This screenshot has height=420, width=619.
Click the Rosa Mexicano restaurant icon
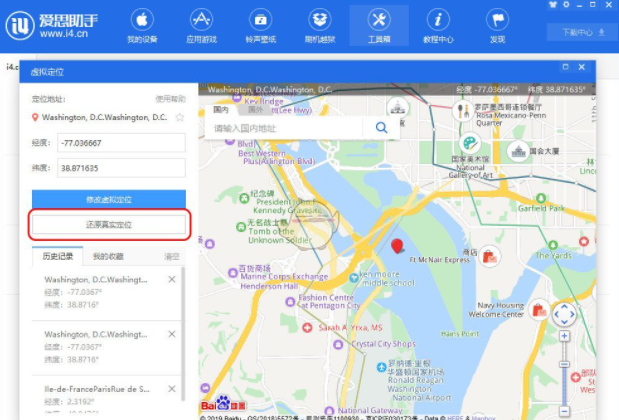click(x=463, y=110)
